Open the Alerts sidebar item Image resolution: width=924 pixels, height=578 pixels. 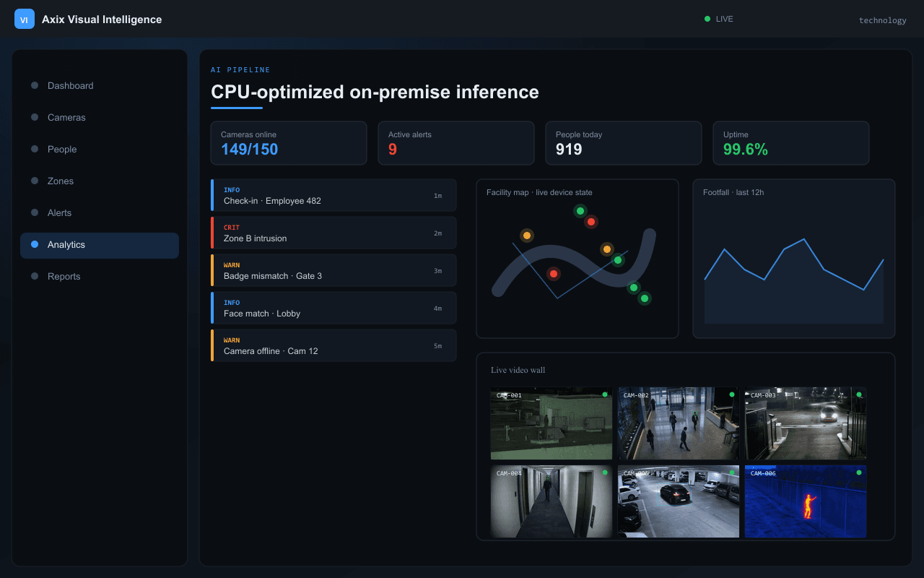[100, 212]
